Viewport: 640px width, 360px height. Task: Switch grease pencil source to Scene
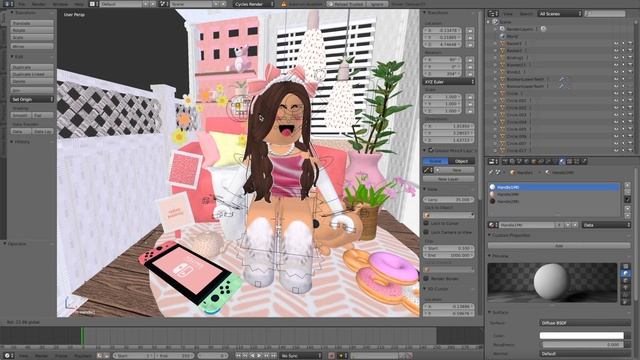click(436, 161)
